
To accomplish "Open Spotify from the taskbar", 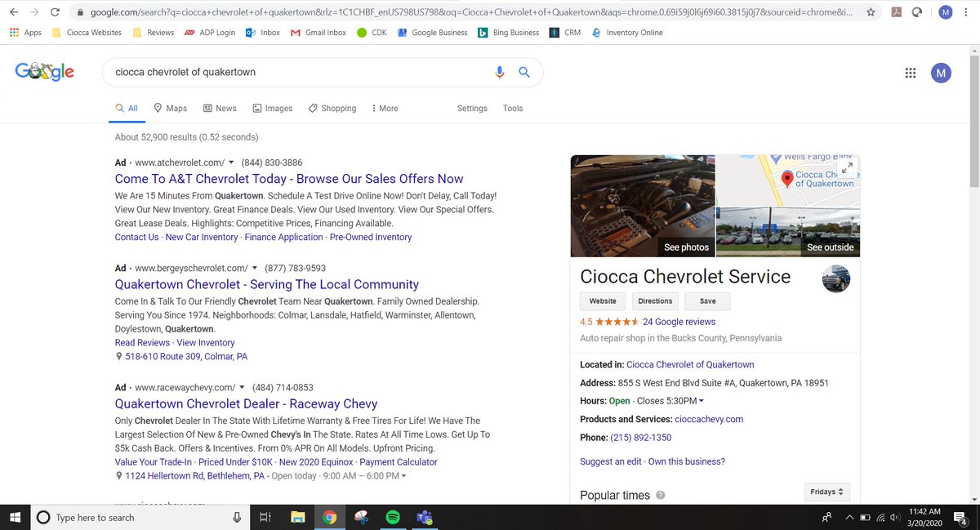I will point(392,517).
